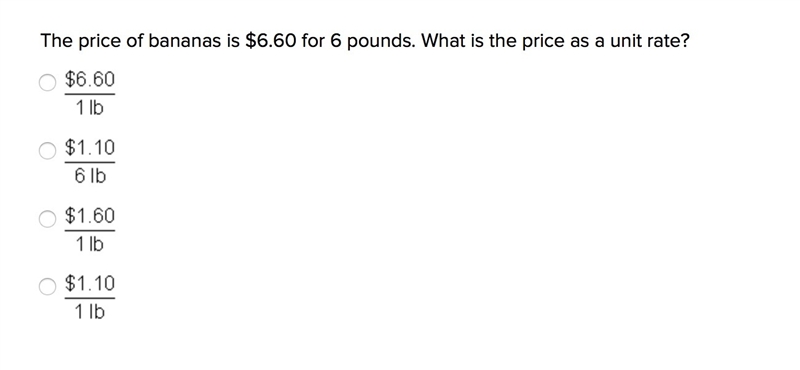Click the $1.60 numerator answer label
The height and width of the screenshot is (370, 800).
(x=90, y=215)
